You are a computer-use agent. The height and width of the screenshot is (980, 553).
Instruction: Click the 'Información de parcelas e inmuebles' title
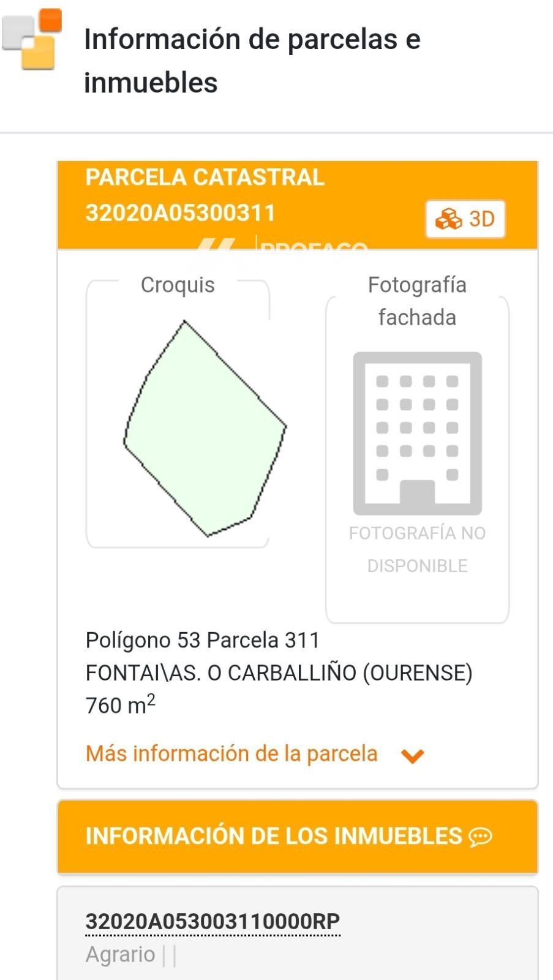(252, 61)
